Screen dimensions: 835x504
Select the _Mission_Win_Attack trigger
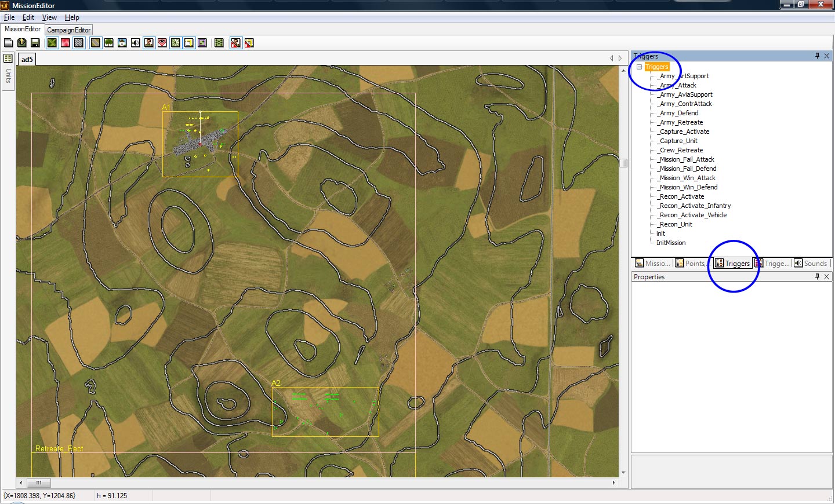pyautogui.click(x=687, y=178)
